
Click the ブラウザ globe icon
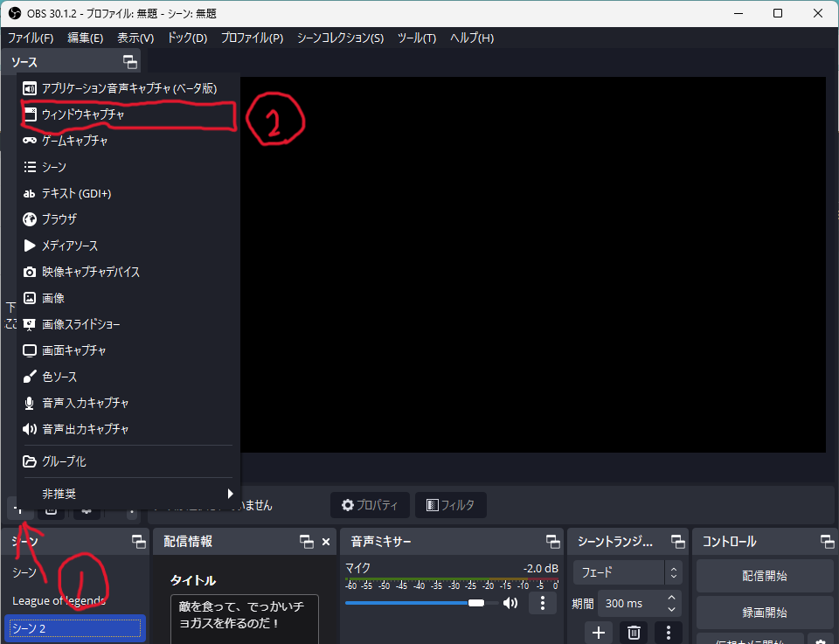tap(30, 219)
